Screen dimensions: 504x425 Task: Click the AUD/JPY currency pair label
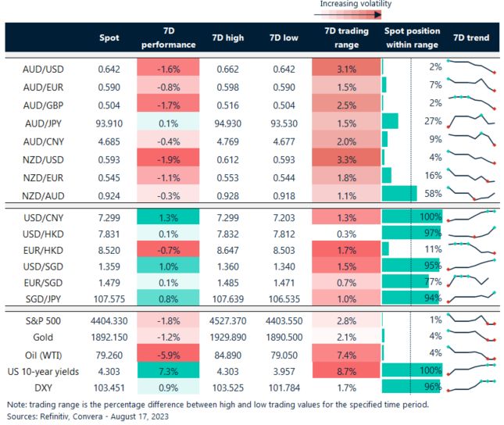coord(44,122)
